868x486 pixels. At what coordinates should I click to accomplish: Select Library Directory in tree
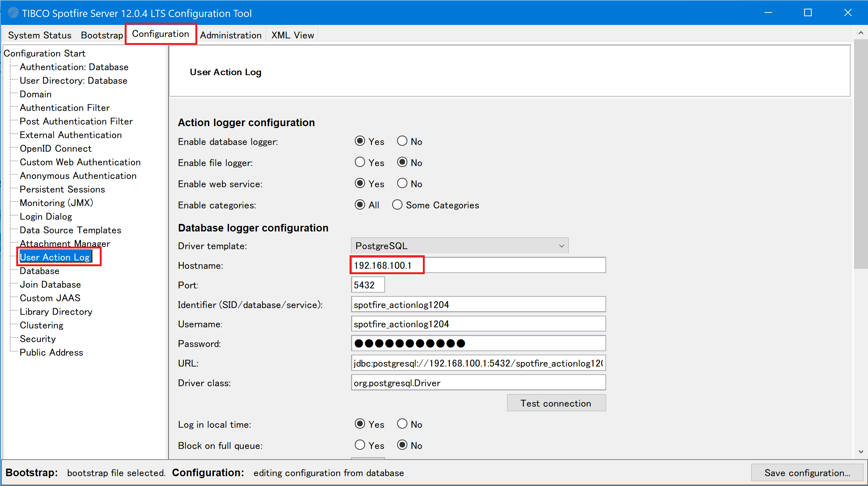pyautogui.click(x=56, y=312)
